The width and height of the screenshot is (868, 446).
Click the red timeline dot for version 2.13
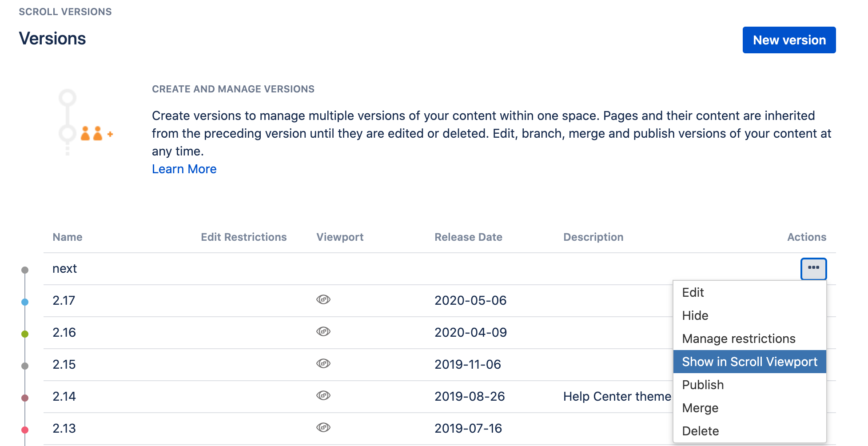(x=25, y=430)
